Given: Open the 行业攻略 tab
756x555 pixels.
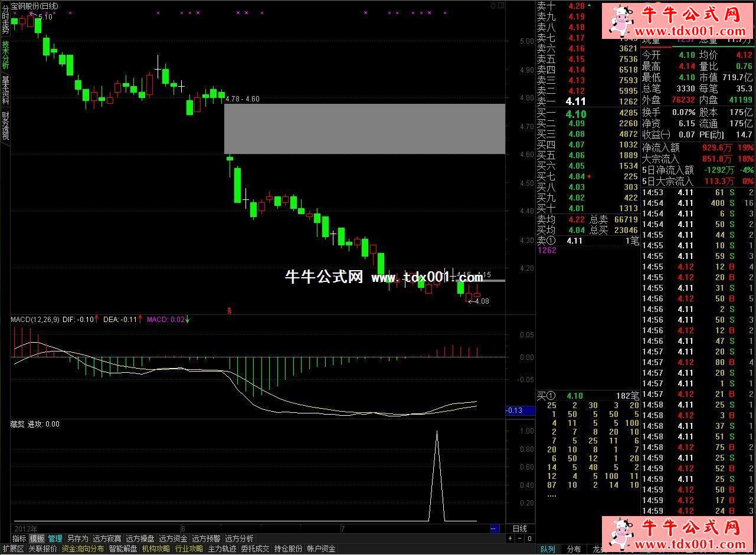Looking at the screenshot, I should click(x=189, y=549).
